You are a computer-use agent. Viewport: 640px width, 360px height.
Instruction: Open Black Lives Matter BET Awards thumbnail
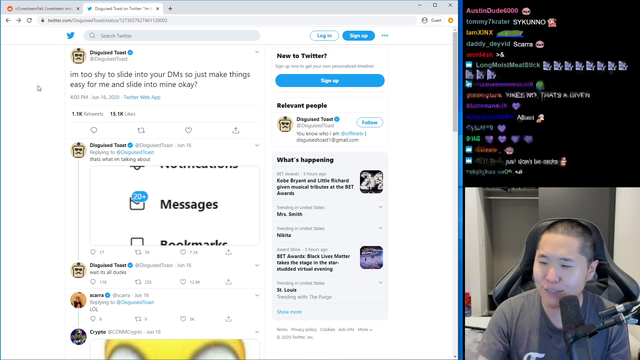[x=371, y=257]
